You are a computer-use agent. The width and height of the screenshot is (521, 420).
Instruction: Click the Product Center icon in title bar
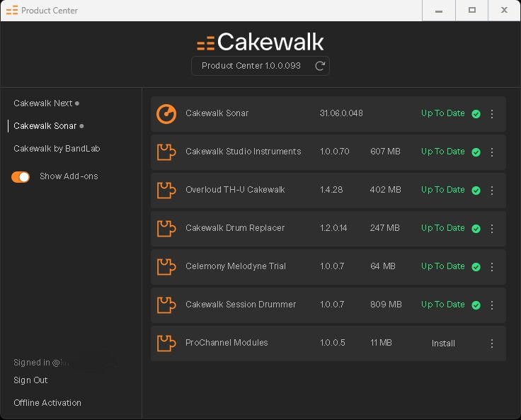[x=12, y=11]
